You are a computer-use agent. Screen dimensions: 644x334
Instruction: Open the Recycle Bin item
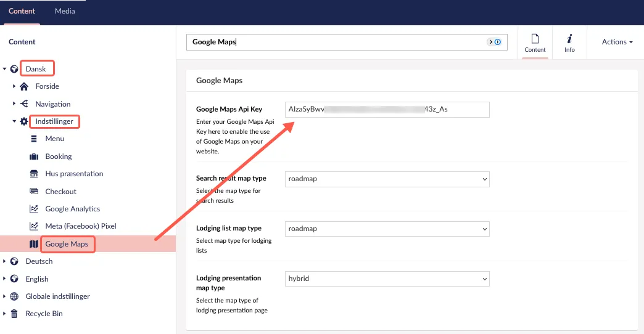tap(44, 314)
